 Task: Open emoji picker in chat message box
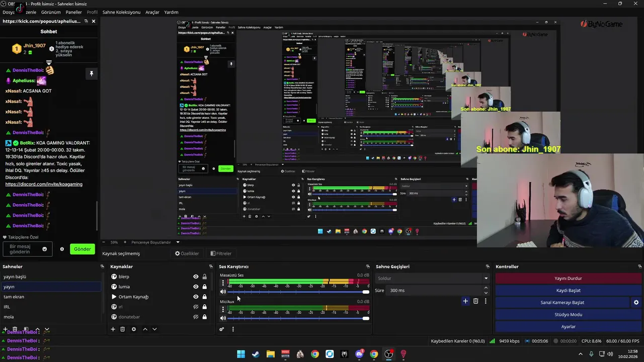coord(44,249)
